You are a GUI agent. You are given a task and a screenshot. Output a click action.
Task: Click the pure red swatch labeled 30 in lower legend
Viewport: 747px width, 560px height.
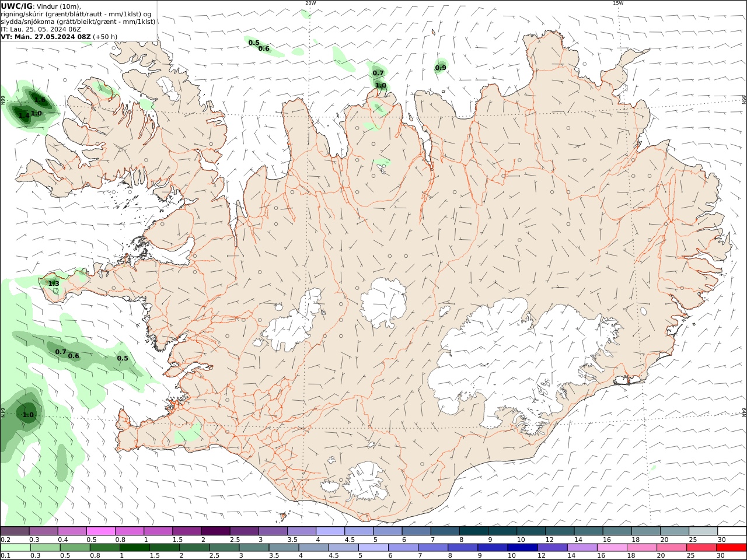[x=731, y=547]
